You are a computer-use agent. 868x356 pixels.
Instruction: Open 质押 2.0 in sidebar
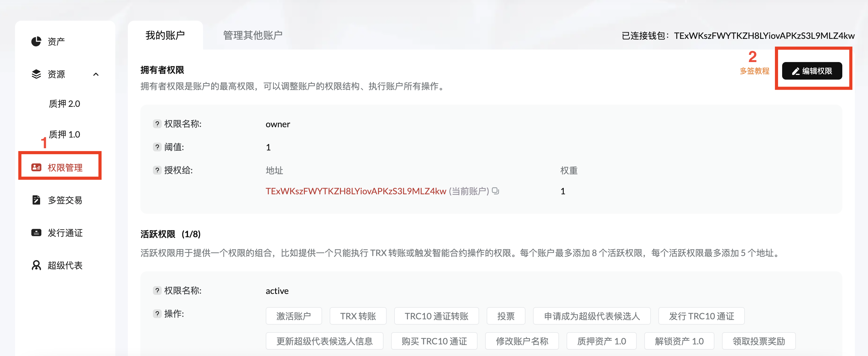pyautogui.click(x=64, y=103)
